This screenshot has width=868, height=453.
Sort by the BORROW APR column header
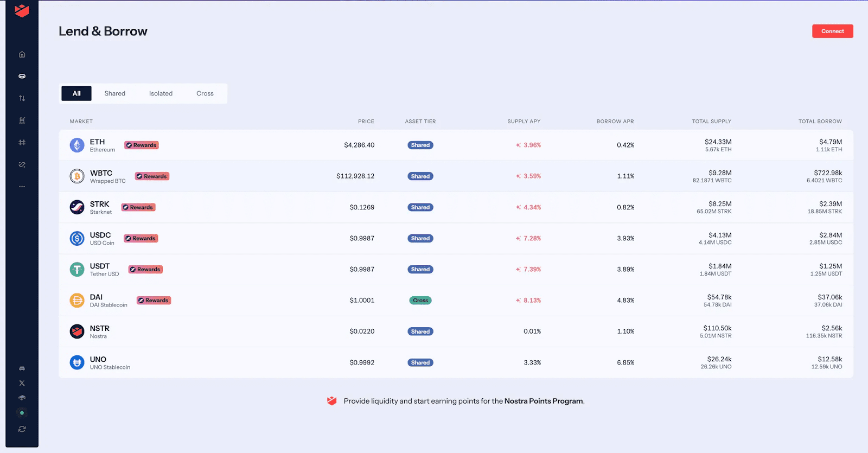[x=615, y=122]
